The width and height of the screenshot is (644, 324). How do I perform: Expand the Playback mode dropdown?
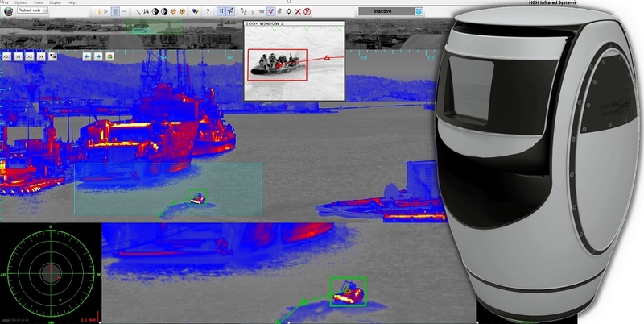(46, 10)
